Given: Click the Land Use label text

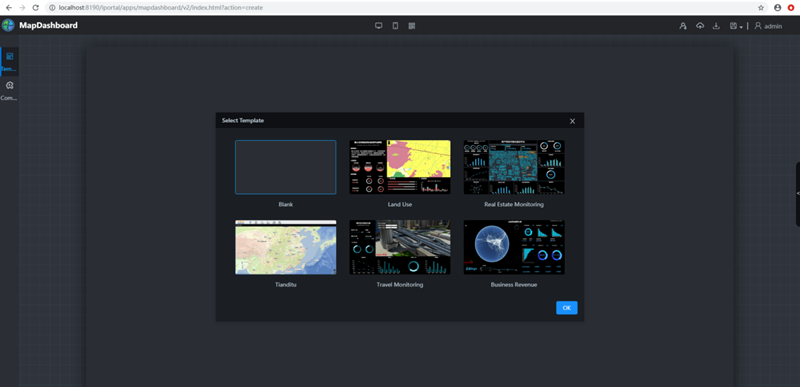Looking at the screenshot, I should click(x=400, y=204).
